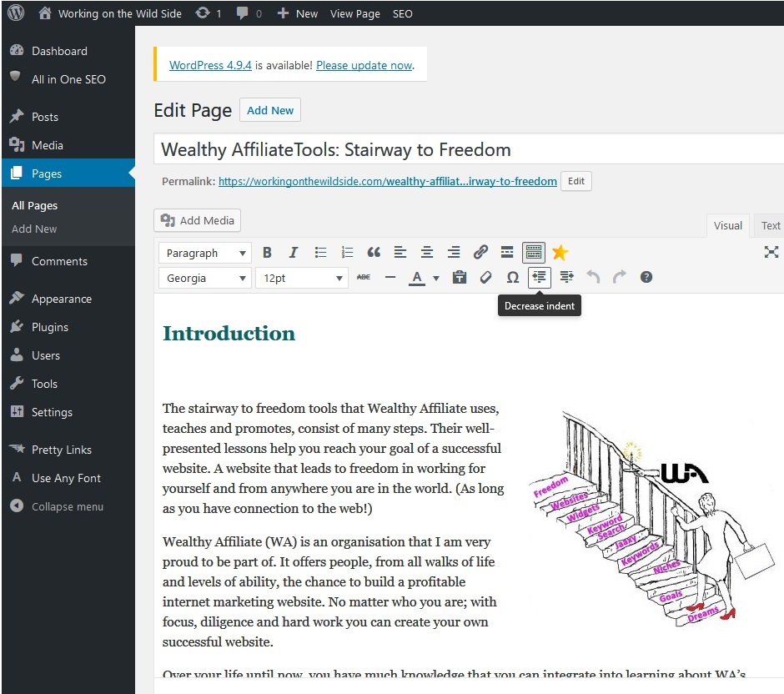Open Appearance in the sidebar
The width and height of the screenshot is (784, 694).
68,299
